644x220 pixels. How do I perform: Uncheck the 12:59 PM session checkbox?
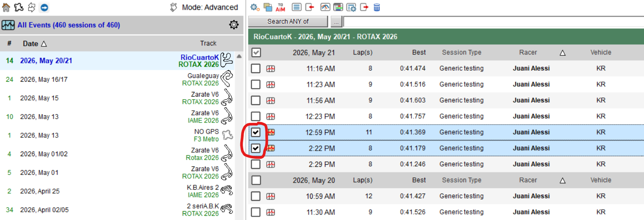pos(256,132)
